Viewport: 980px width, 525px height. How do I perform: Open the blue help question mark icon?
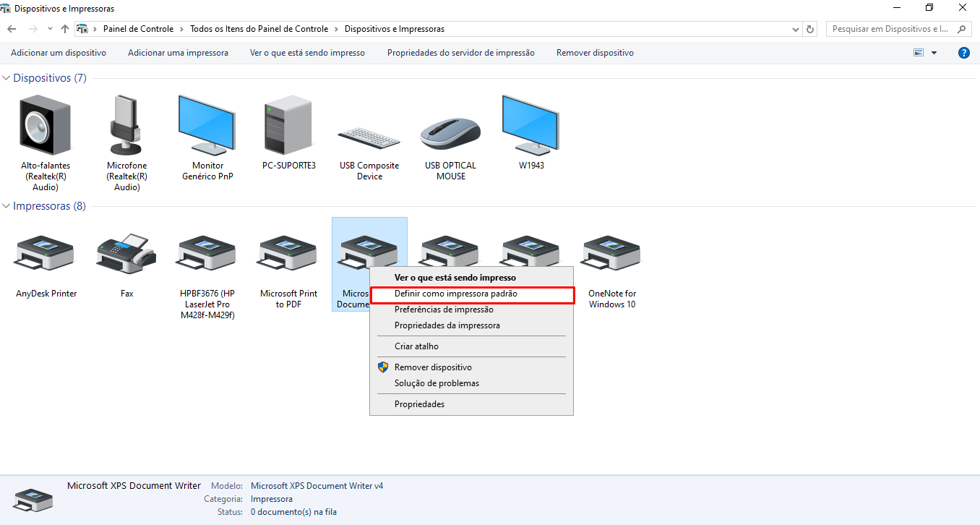[x=963, y=53]
